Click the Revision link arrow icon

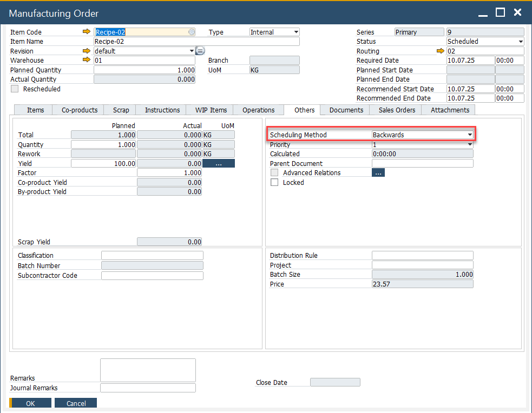87,51
